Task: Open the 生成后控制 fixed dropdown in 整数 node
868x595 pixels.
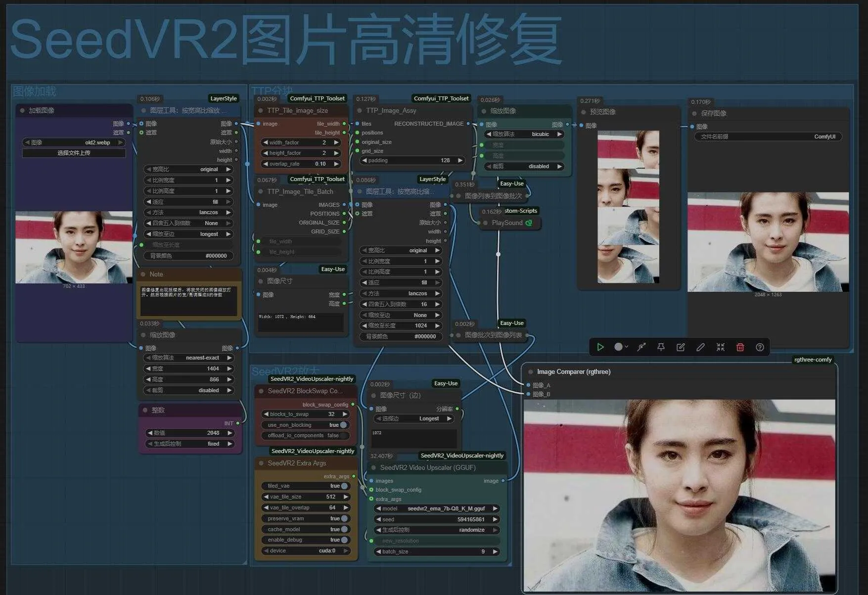Action: [x=189, y=444]
